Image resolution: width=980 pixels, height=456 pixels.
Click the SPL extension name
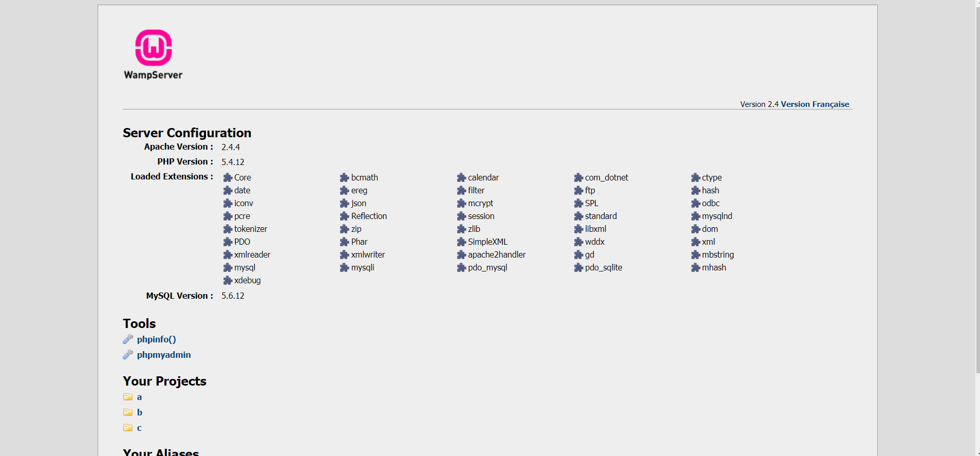(x=592, y=203)
